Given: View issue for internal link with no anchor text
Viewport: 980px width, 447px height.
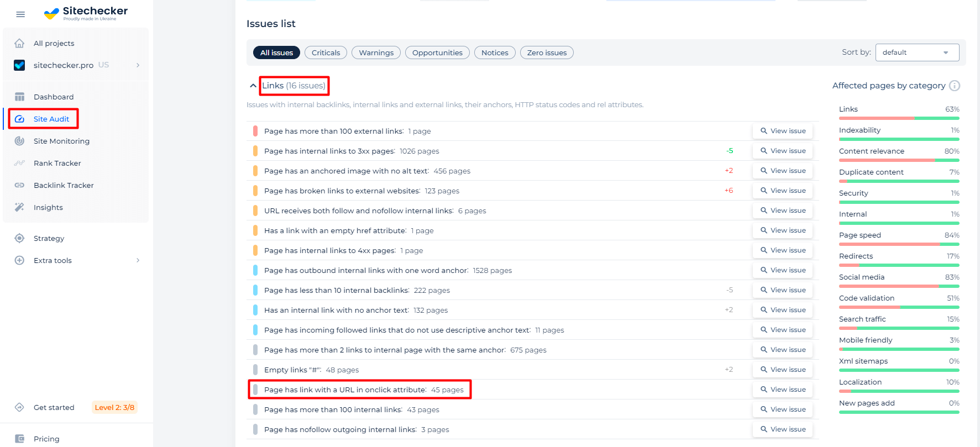Looking at the screenshot, I should click(x=783, y=310).
